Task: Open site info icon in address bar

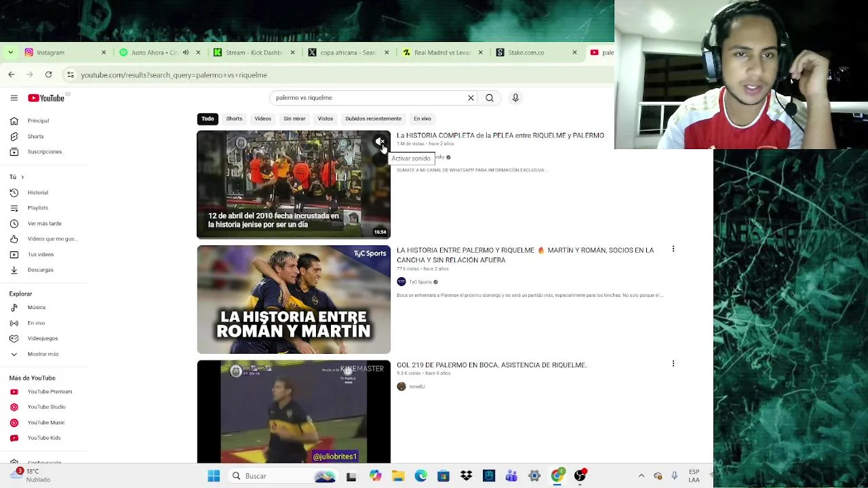Action: 71,75
